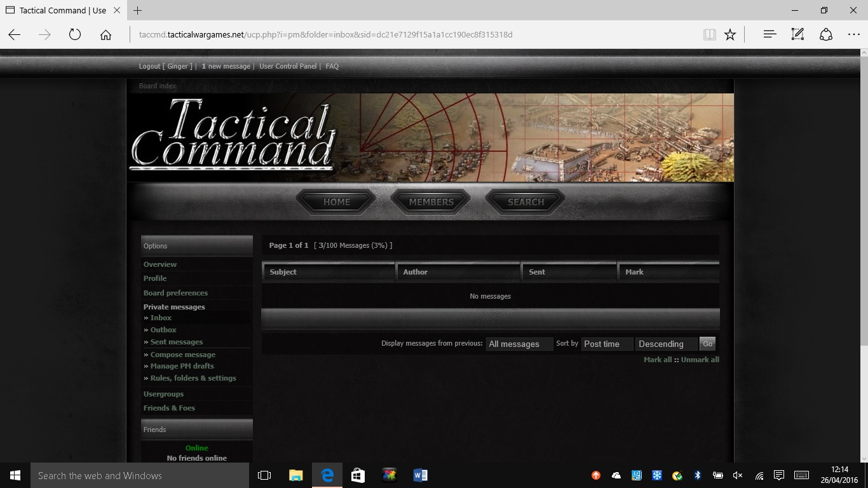The width and height of the screenshot is (868, 488).
Task: Click the browser home icon
Action: [105, 35]
